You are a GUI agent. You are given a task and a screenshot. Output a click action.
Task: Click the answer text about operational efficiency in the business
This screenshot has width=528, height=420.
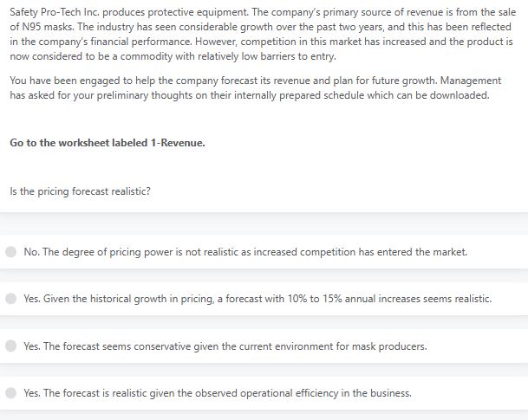[x=218, y=393]
